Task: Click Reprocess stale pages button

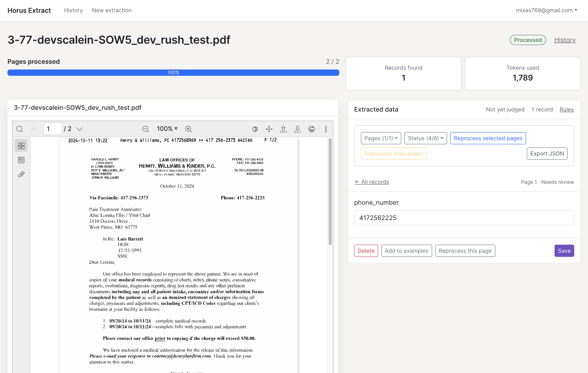Action: [394, 154]
